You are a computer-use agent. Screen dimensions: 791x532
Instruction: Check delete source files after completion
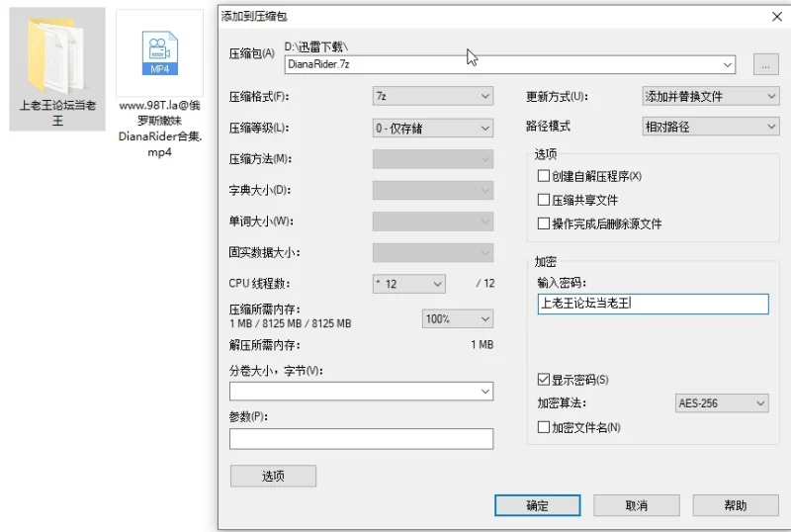point(543,223)
